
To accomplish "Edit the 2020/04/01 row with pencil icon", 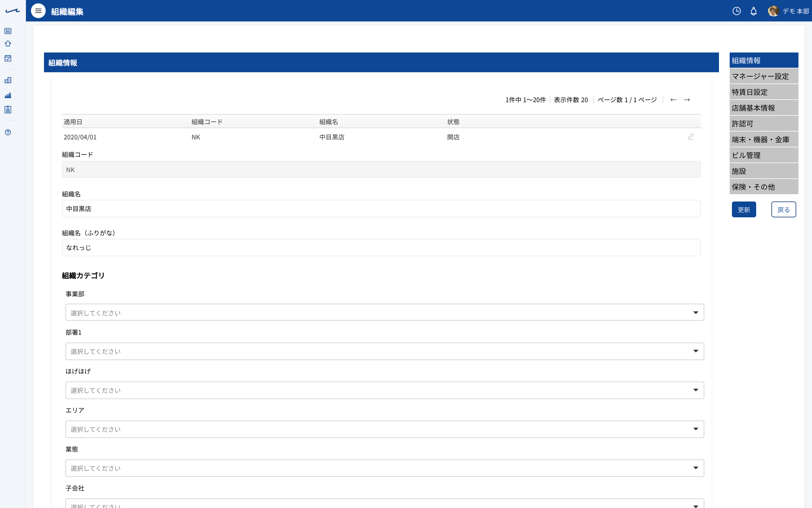I will point(690,136).
